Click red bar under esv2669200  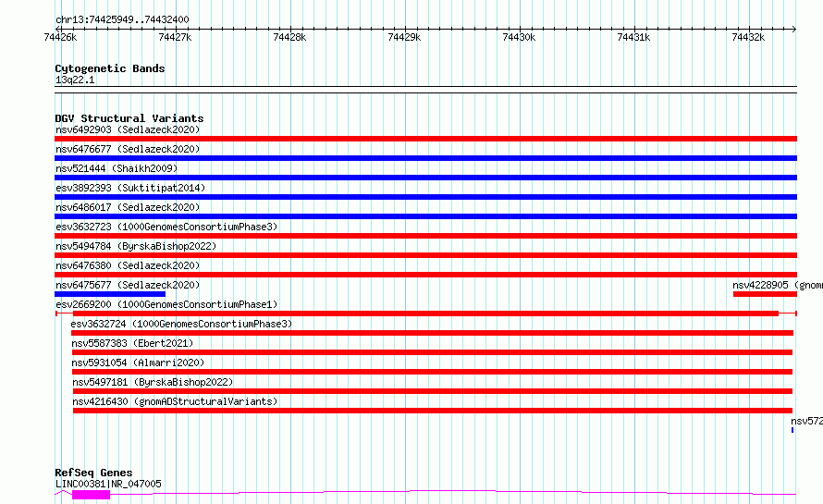tap(425, 313)
